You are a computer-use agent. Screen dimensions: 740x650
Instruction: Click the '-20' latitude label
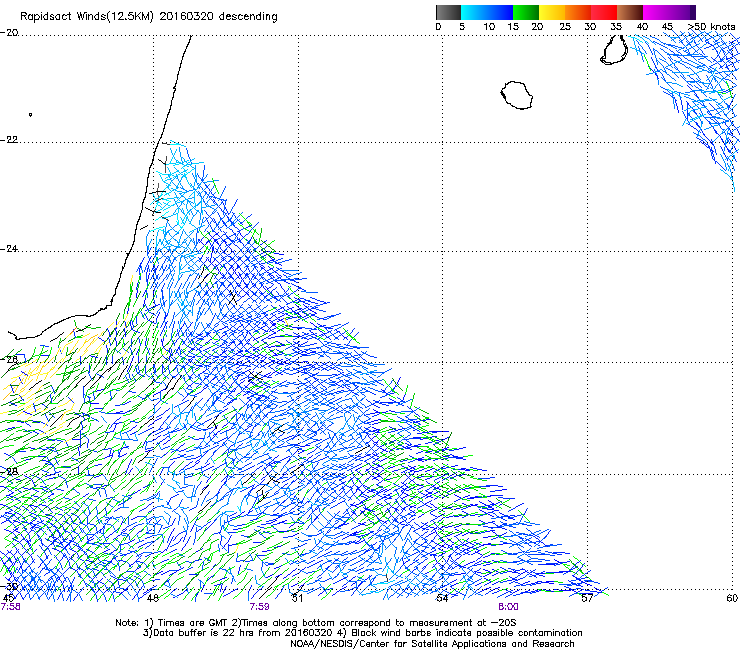coord(9,33)
